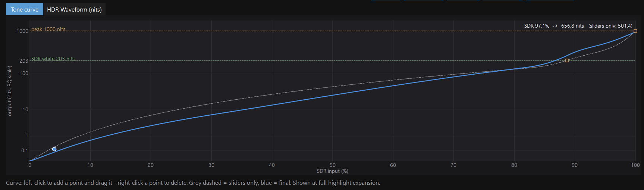
Task: Click the 0.1 tick on the output axis
Action: pos(25,150)
